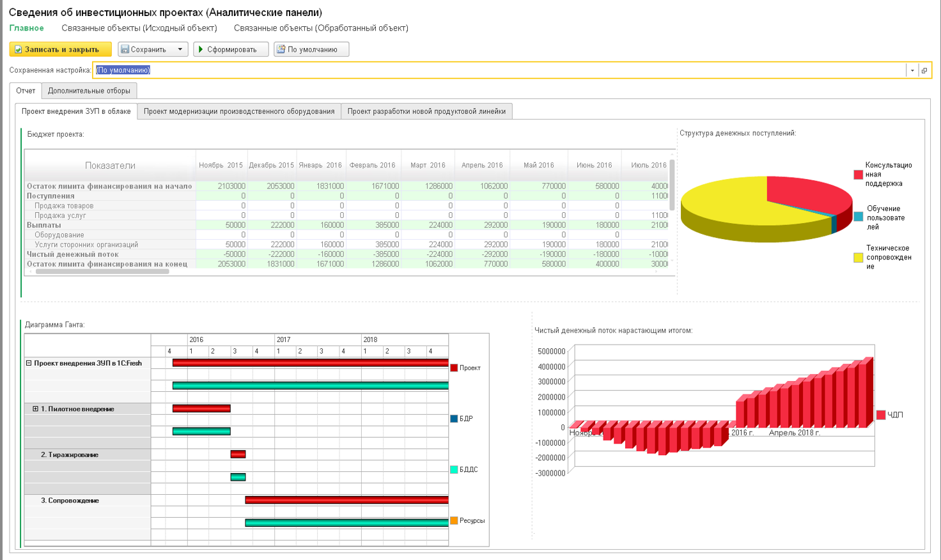Open Проект разработки новой продуктовой линейки tab
This screenshot has width=941, height=560.
tap(426, 111)
